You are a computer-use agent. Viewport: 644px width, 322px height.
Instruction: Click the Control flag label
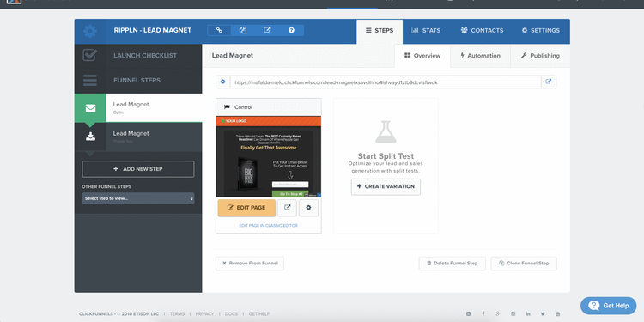click(x=238, y=107)
